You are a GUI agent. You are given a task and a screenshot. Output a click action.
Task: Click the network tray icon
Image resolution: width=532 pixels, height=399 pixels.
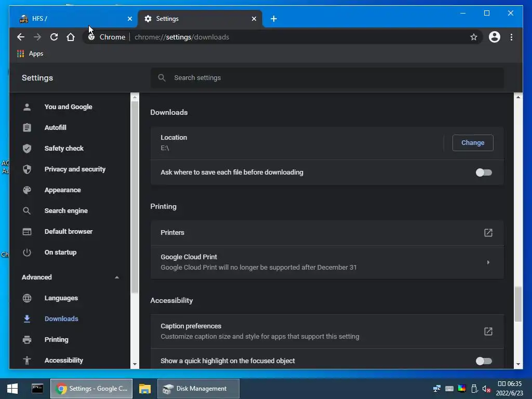(x=436, y=389)
